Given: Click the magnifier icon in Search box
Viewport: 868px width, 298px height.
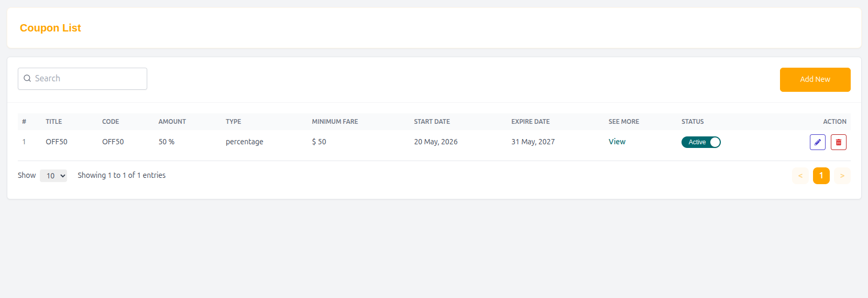Looking at the screenshot, I should pyautogui.click(x=27, y=79).
